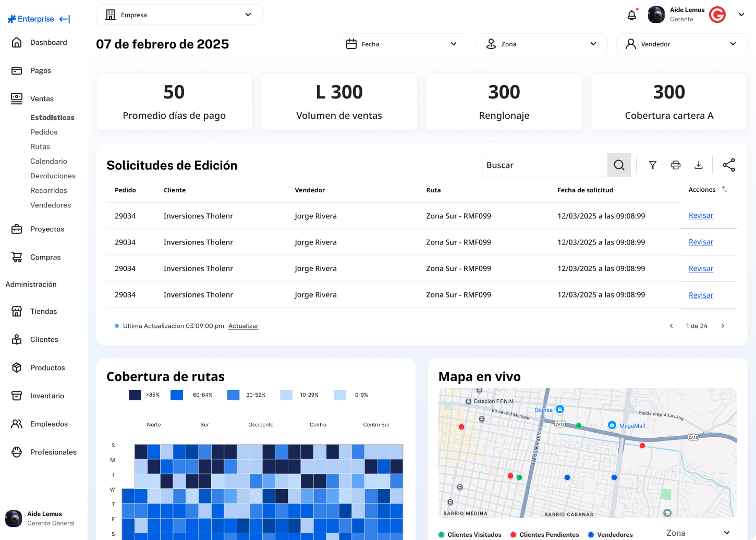Screen dimensions: 756x540
Task: Toggle sort arrows next to Acciones
Action: tap(725, 190)
